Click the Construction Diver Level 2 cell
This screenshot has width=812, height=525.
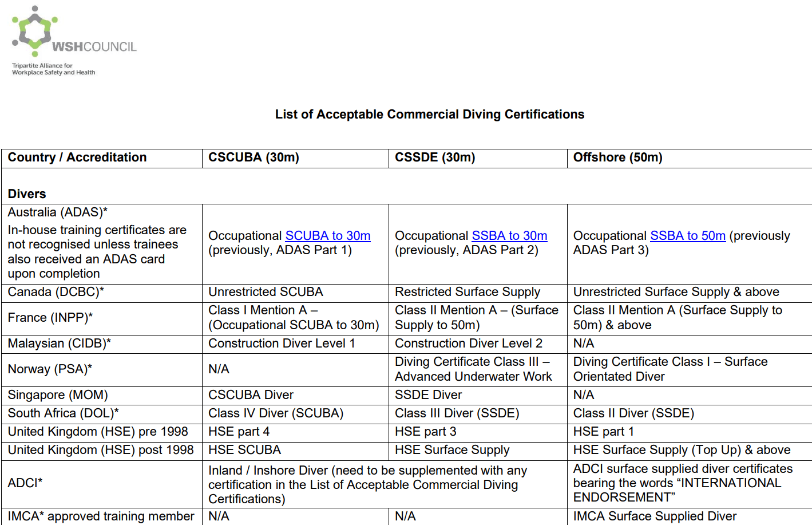click(x=468, y=344)
